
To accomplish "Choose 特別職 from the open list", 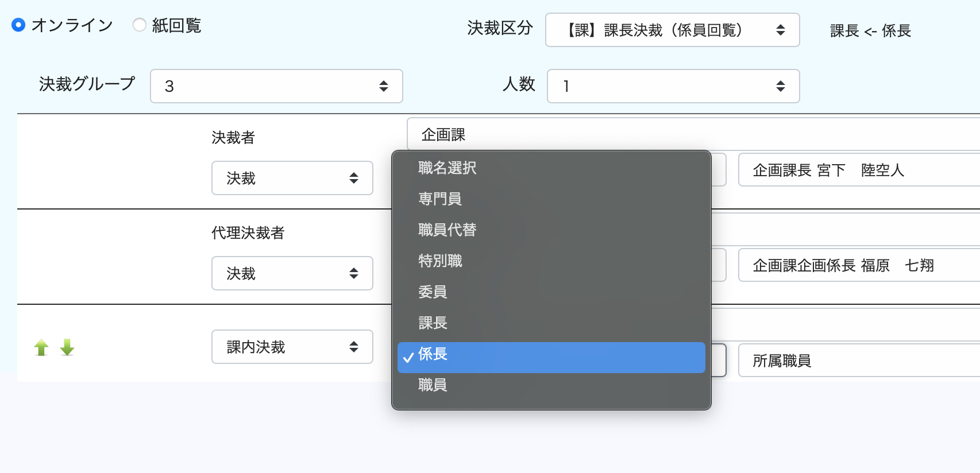I will [x=440, y=261].
